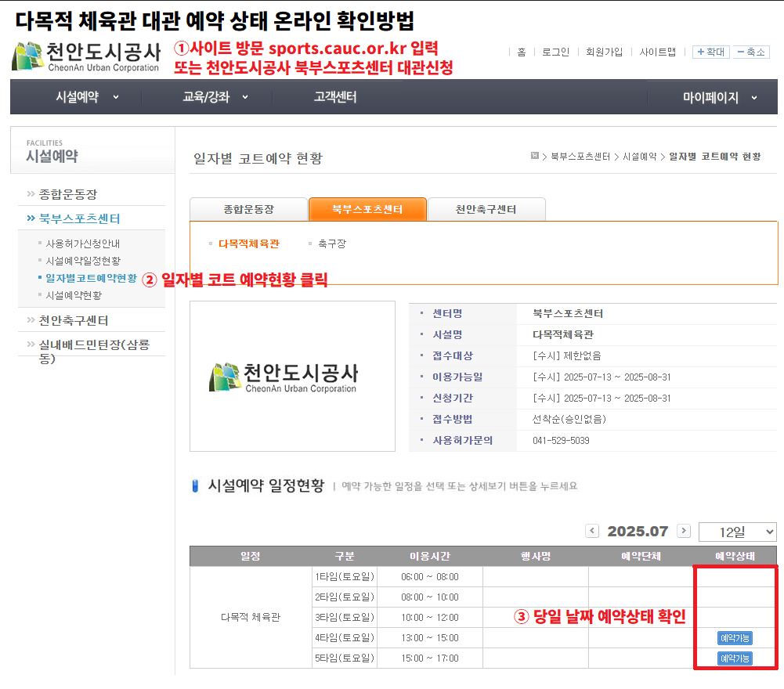The width and height of the screenshot is (784, 689).
Task: Click the 06:00 ~ 08:00 time cell
Action: [429, 577]
